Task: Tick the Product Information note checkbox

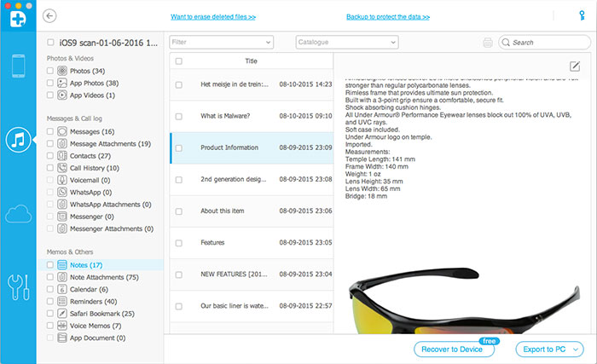Action: pyautogui.click(x=178, y=148)
